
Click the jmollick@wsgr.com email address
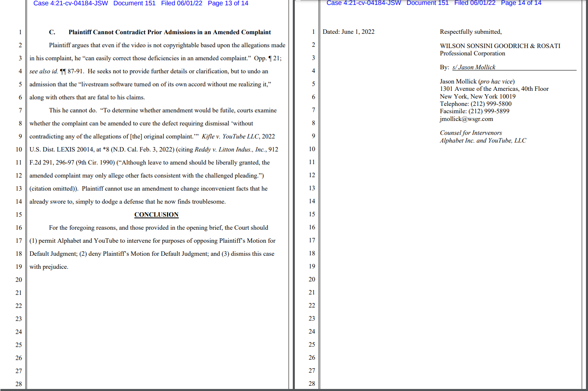click(466, 119)
